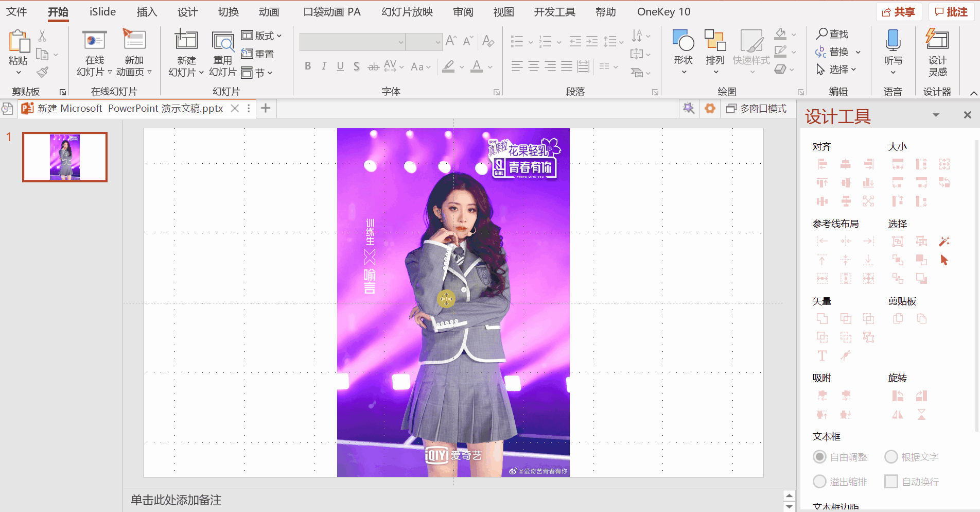This screenshot has height=512, width=980.
Task: Enable the 自动换行 checkbox
Action: coord(891,482)
